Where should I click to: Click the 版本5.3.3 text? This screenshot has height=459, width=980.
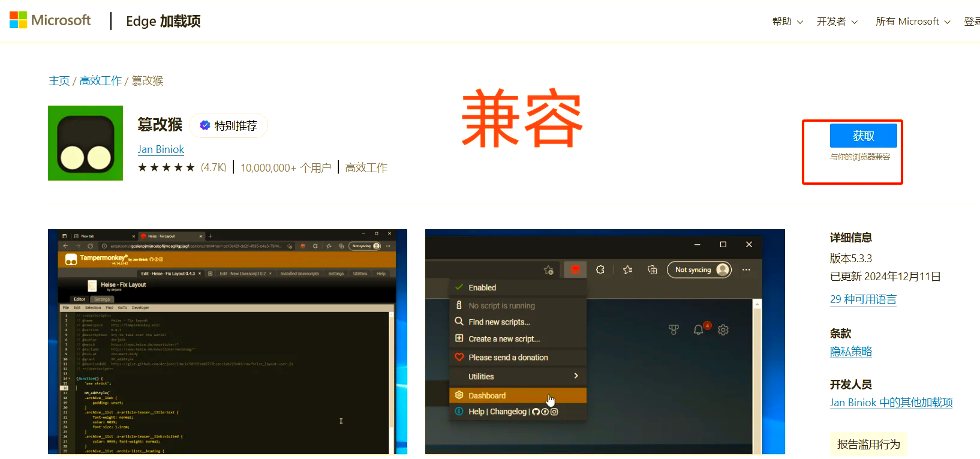[851, 259]
